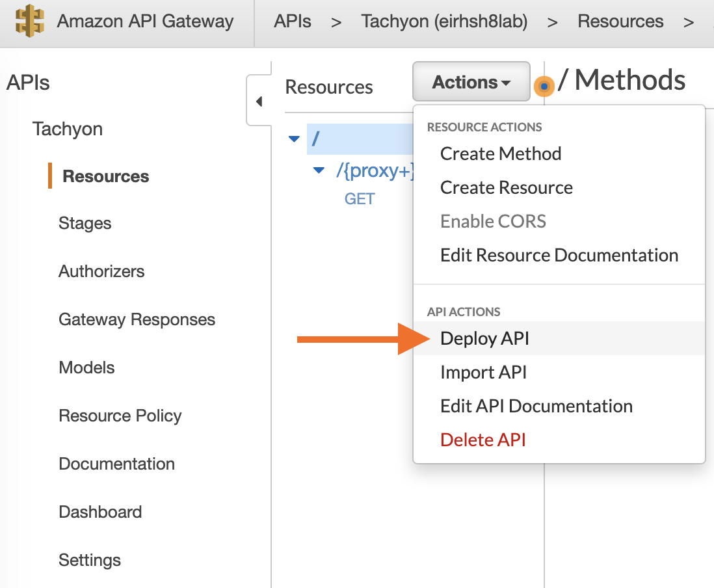Screen dimensions: 714x588
Task: Open the APIs heading in the sidebar
Action: [x=28, y=83]
